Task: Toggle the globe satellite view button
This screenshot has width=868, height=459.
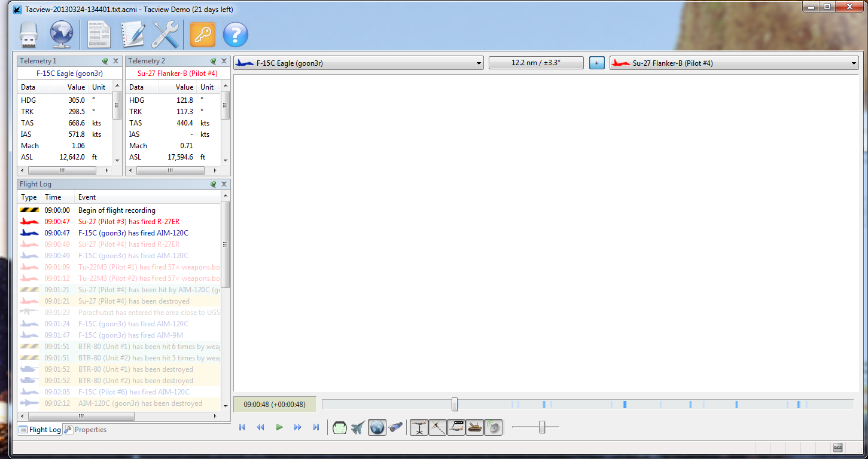Action: click(377, 427)
